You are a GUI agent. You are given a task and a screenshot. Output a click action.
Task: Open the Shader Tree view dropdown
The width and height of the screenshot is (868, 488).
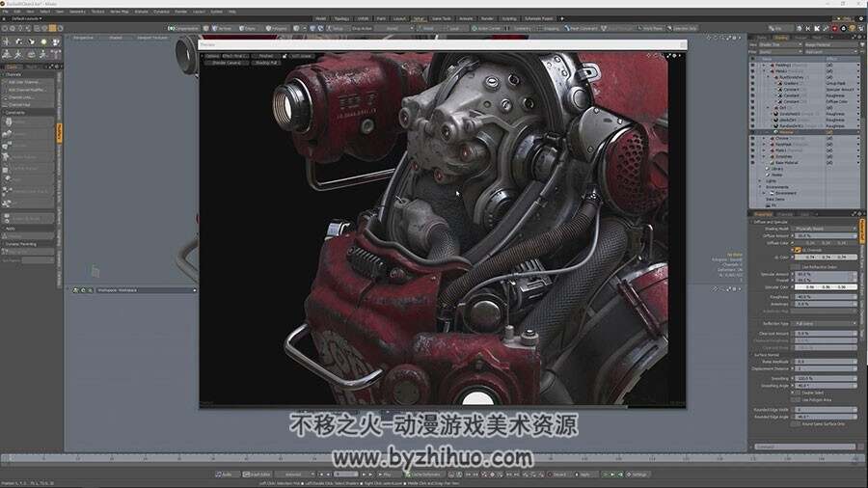[780, 44]
